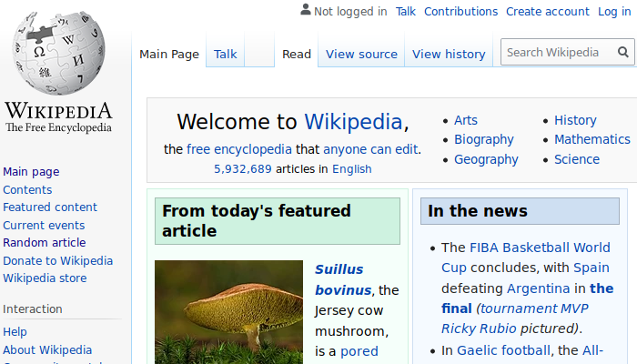Open the Mathematics portal
This screenshot has height=364, width=637.
click(x=592, y=139)
